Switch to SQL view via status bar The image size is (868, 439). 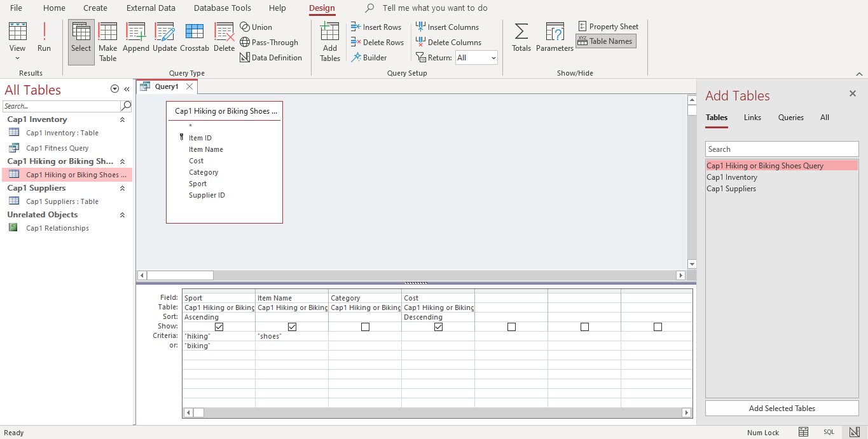829,432
